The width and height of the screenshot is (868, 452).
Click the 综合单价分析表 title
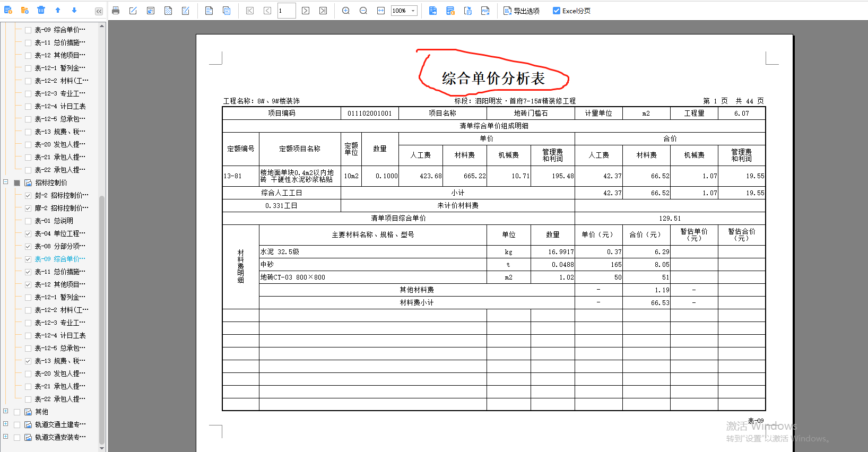pos(493,79)
